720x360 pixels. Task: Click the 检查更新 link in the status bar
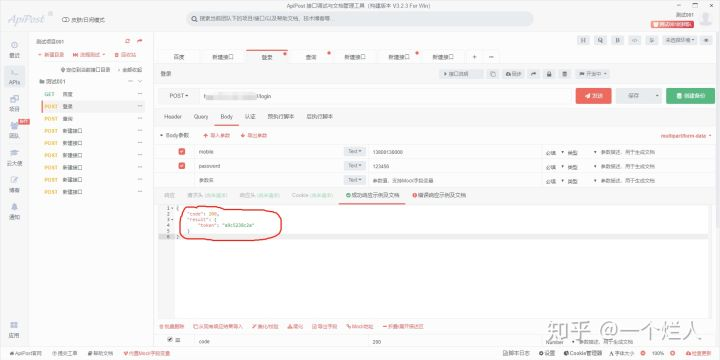(699, 353)
